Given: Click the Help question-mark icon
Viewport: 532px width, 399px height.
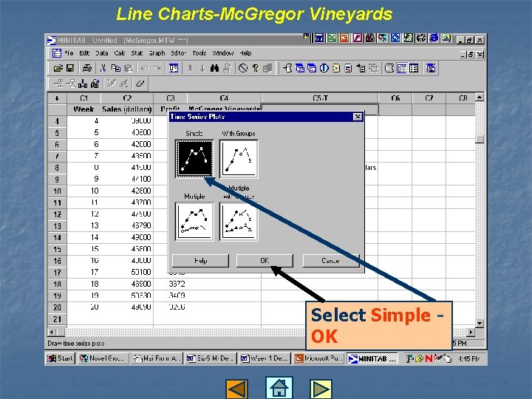Looking at the screenshot, I should (x=255, y=68).
